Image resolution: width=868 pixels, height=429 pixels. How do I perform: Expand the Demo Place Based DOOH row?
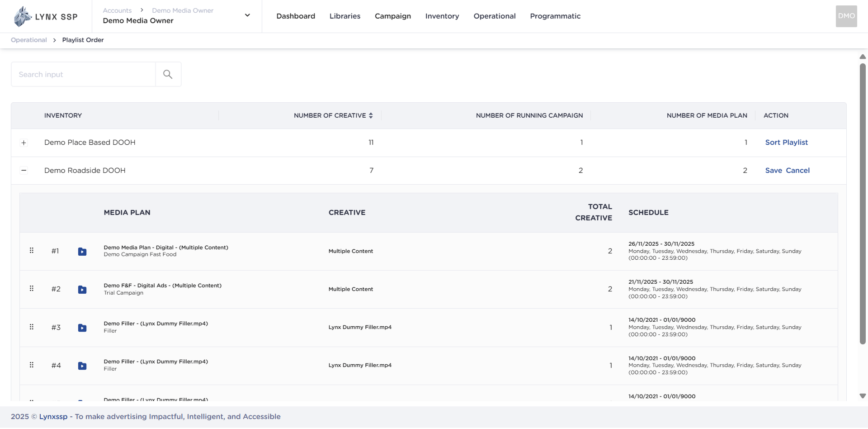point(24,143)
